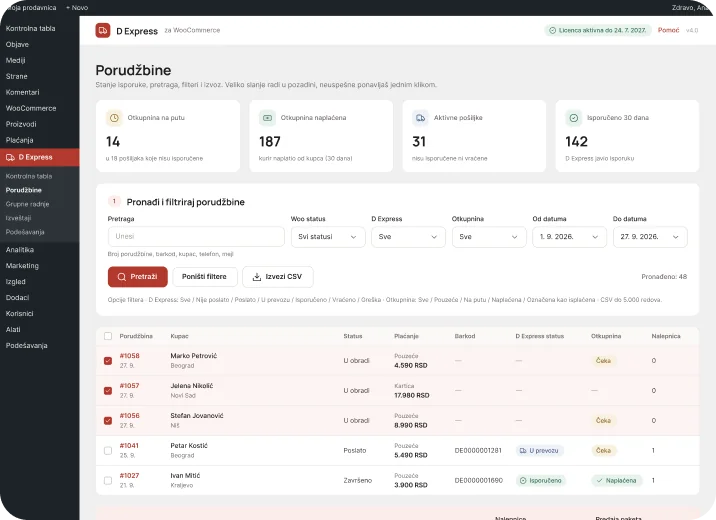Click the license checkmark icon in header
716x520 pixels.
[x=552, y=30]
